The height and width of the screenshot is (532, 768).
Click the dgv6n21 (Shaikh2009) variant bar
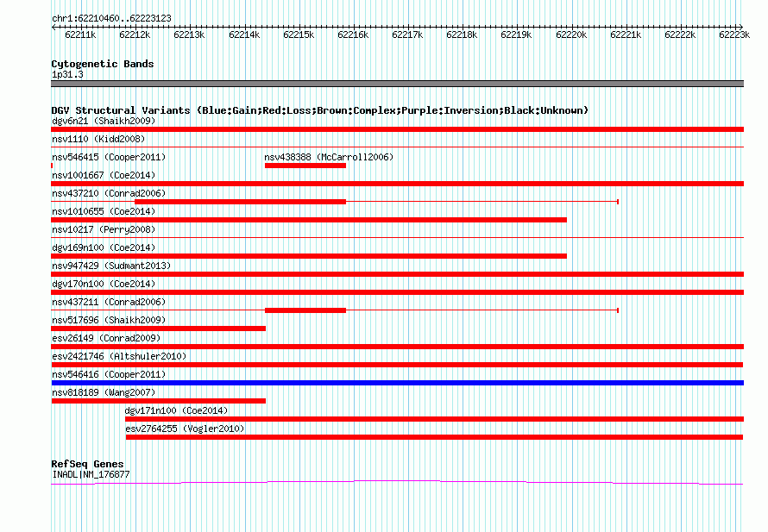tap(397, 129)
